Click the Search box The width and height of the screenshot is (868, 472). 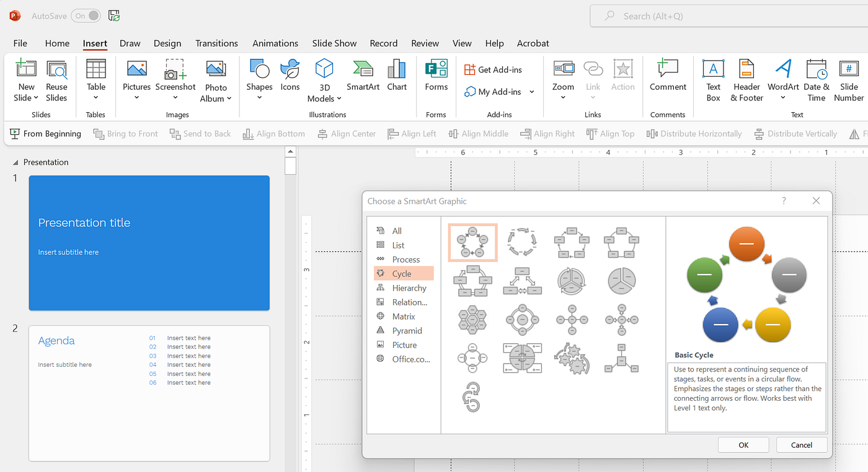728,16
